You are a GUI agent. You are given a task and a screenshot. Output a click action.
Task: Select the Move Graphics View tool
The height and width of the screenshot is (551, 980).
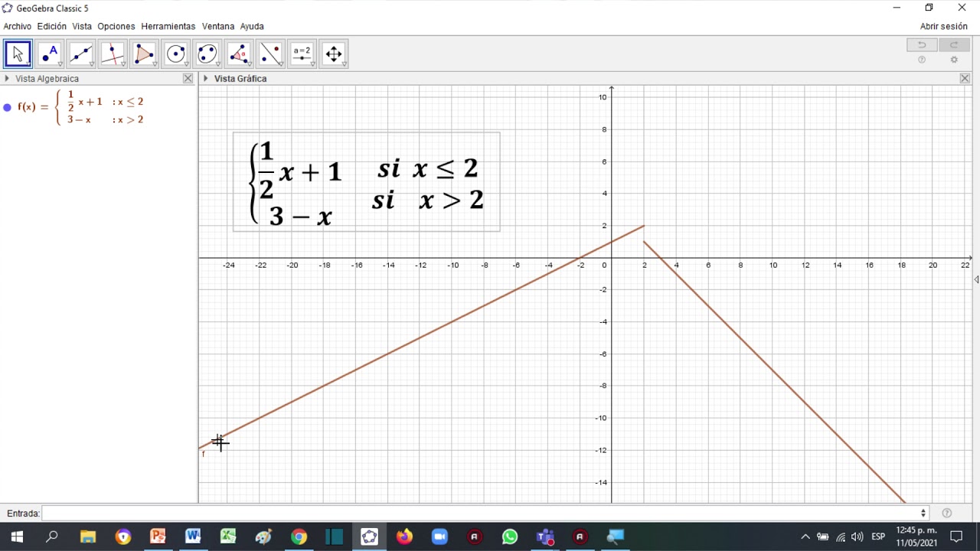point(334,54)
